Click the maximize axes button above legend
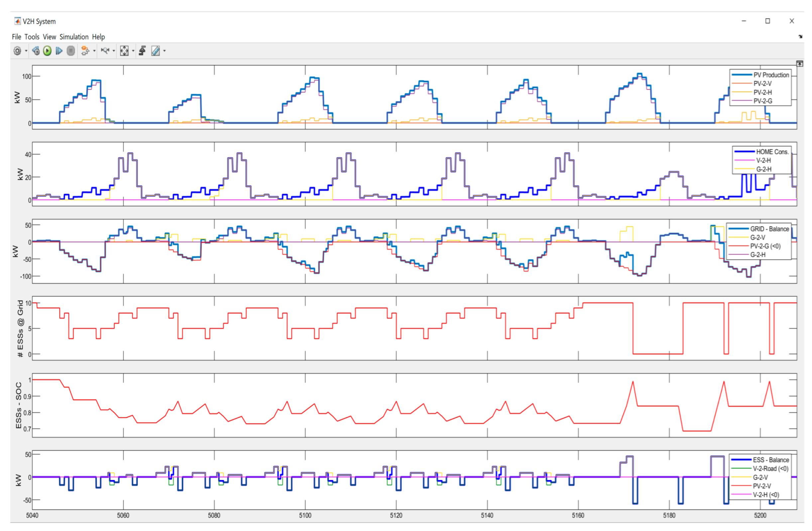The width and height of the screenshot is (812, 531). click(799, 64)
